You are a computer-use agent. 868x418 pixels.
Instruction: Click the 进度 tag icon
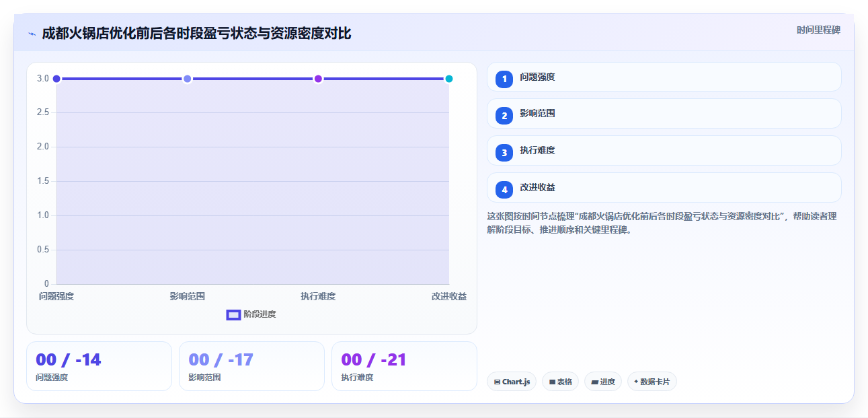click(594, 382)
